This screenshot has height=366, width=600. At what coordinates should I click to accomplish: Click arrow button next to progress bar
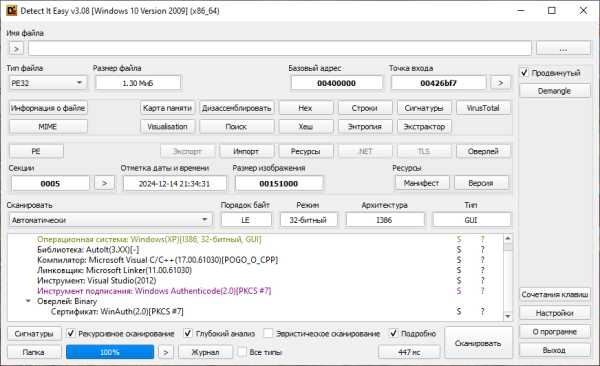pyautogui.click(x=166, y=352)
